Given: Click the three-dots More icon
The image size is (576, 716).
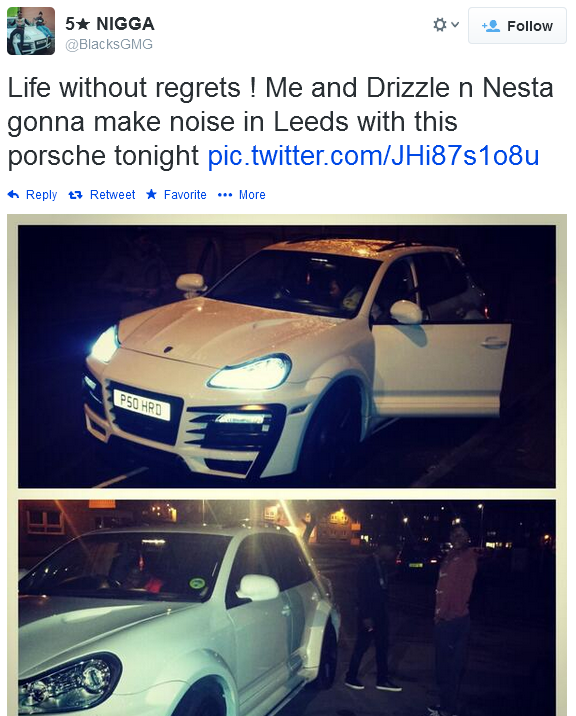Looking at the screenshot, I should click(225, 195).
